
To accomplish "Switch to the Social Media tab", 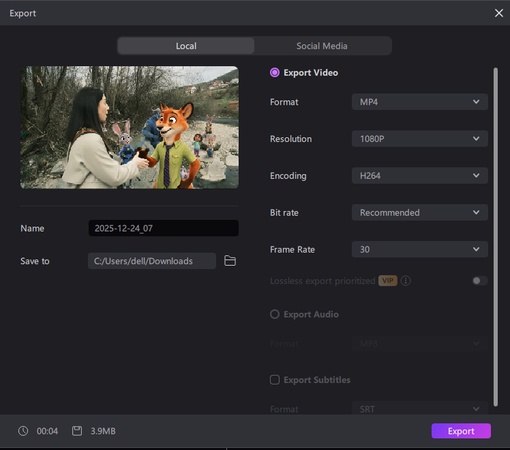I will click(x=322, y=46).
